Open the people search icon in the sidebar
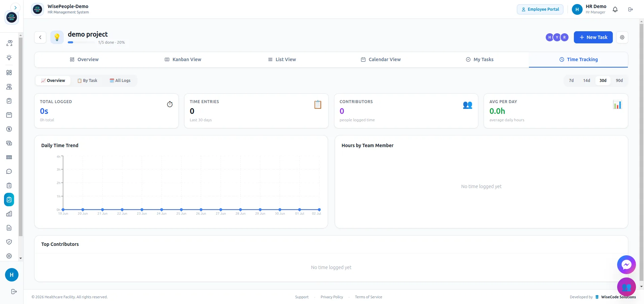This screenshot has width=644, height=304. tap(9, 43)
